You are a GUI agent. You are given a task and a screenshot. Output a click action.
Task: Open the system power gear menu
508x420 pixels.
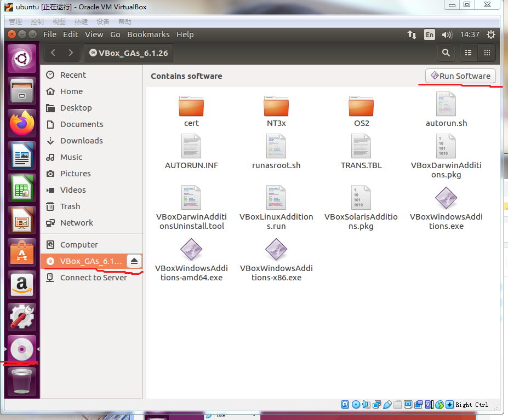click(491, 34)
